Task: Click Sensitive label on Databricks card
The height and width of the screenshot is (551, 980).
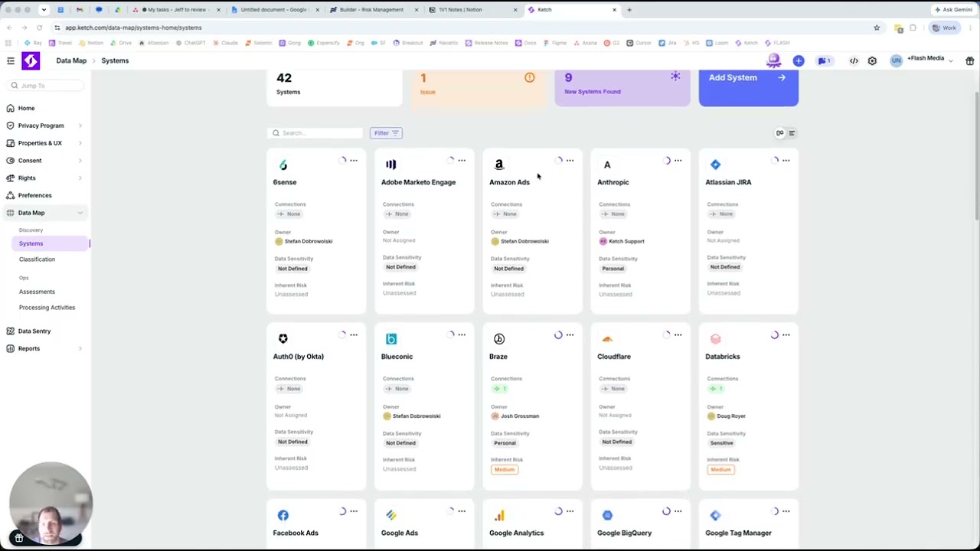Action: [x=721, y=443]
